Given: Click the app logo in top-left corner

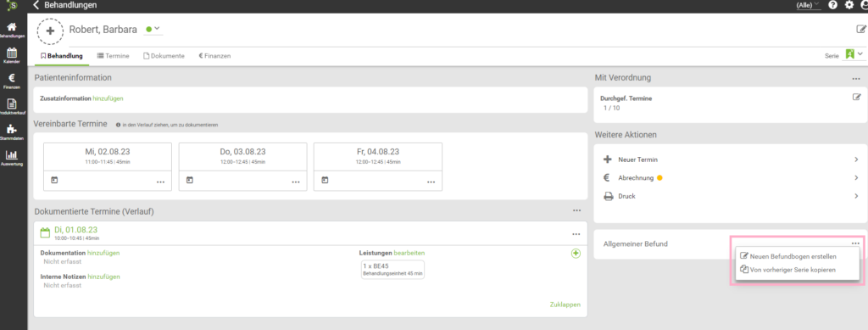Looking at the screenshot, I should pyautogui.click(x=13, y=6).
